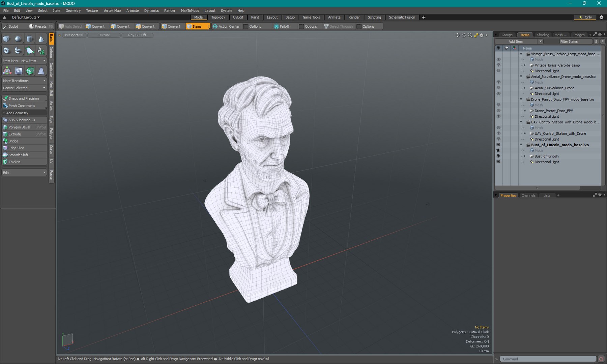Open the Geometry menu
The image size is (607, 364).
pyautogui.click(x=73, y=10)
